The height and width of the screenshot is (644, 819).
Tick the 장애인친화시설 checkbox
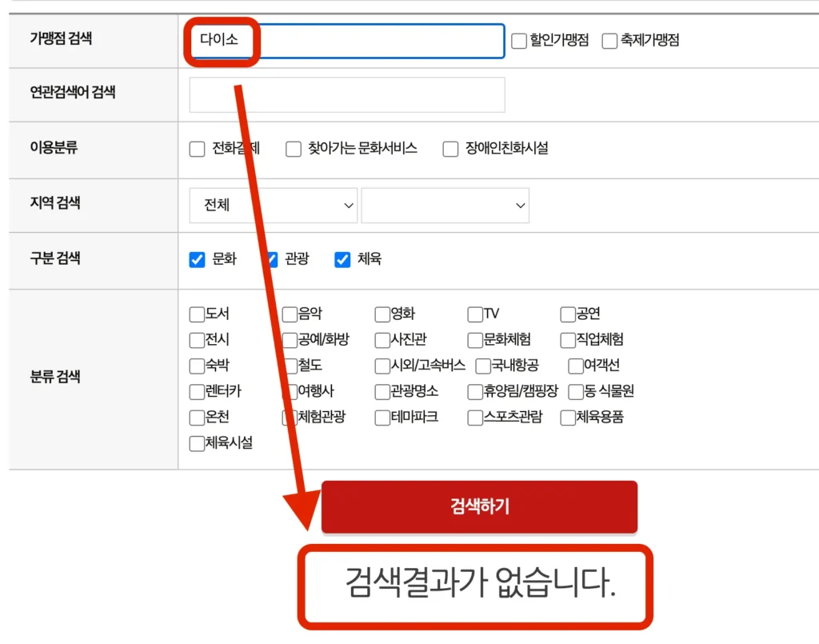[450, 149]
